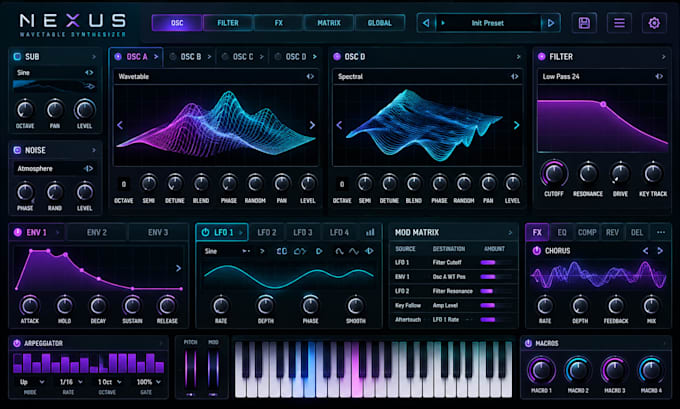Toggle OSC A power indicator
The height and width of the screenshot is (409, 680).
(x=118, y=56)
